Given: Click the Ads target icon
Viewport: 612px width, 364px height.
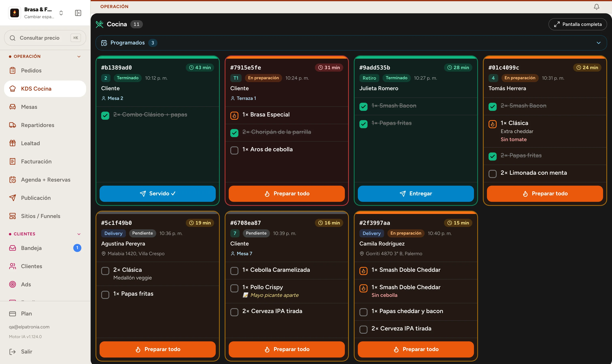Looking at the screenshot, I should tap(13, 285).
